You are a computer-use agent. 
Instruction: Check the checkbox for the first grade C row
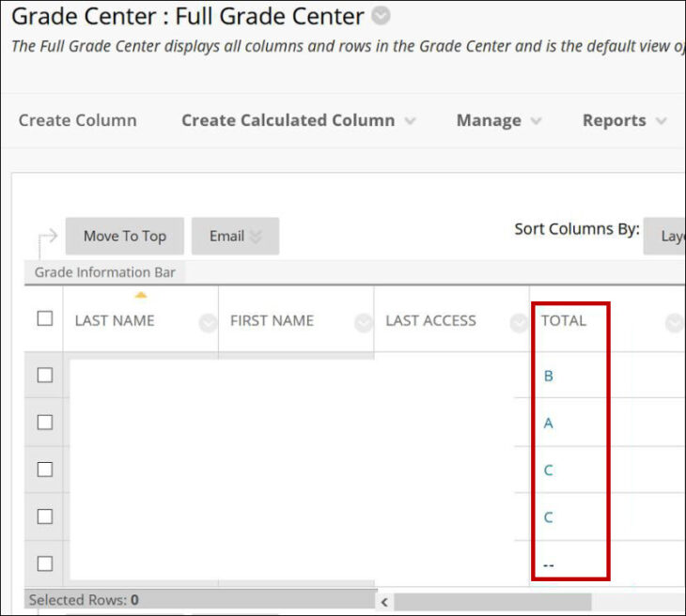tap(44, 470)
